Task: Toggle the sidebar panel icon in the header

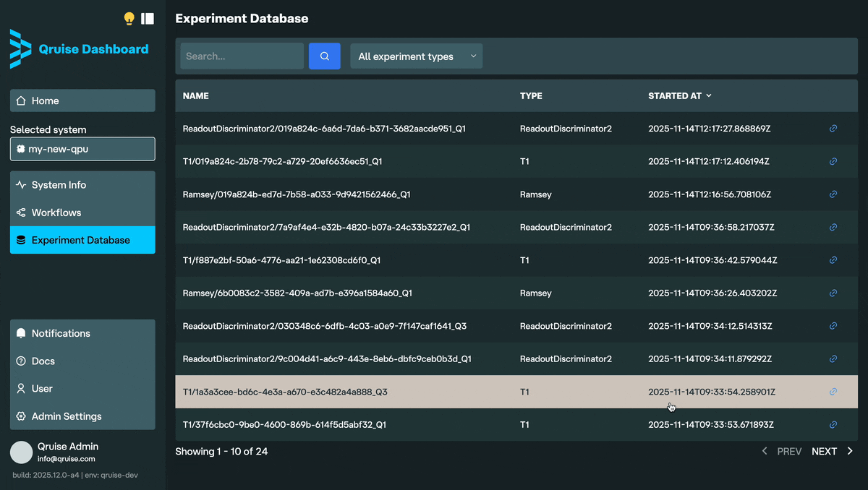Action: pos(148,19)
